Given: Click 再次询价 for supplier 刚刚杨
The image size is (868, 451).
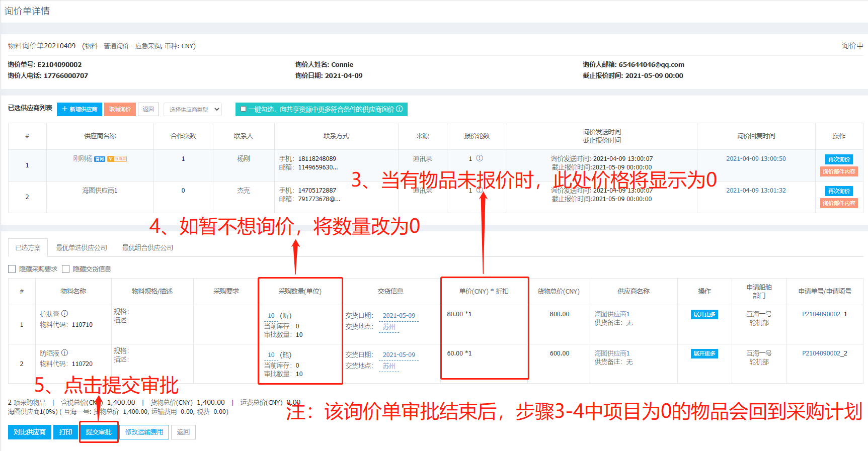Looking at the screenshot, I should (839, 159).
